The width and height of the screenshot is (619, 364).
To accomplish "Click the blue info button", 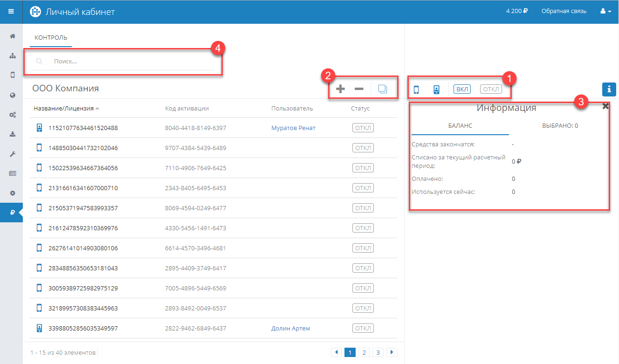I will 609,89.
